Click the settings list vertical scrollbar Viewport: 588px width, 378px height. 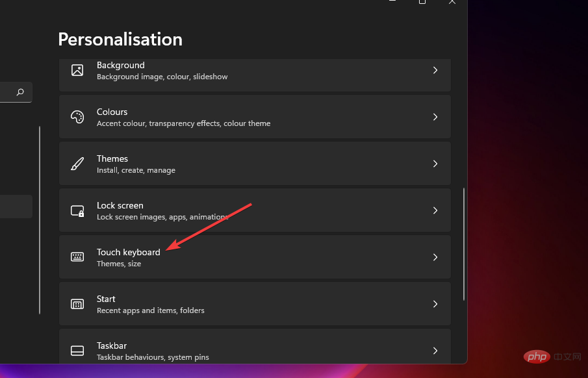click(464, 244)
